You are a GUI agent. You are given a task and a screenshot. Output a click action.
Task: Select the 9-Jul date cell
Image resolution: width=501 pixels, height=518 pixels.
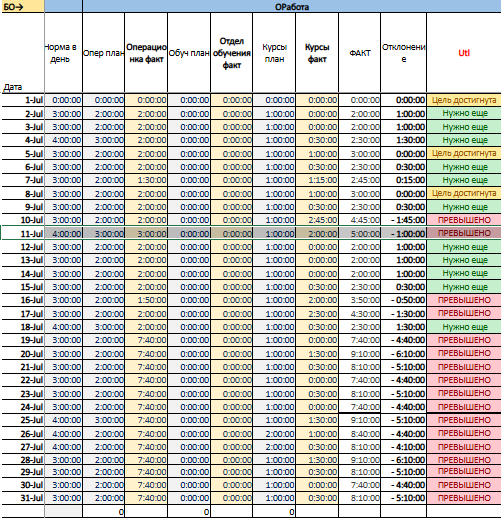(x=23, y=207)
